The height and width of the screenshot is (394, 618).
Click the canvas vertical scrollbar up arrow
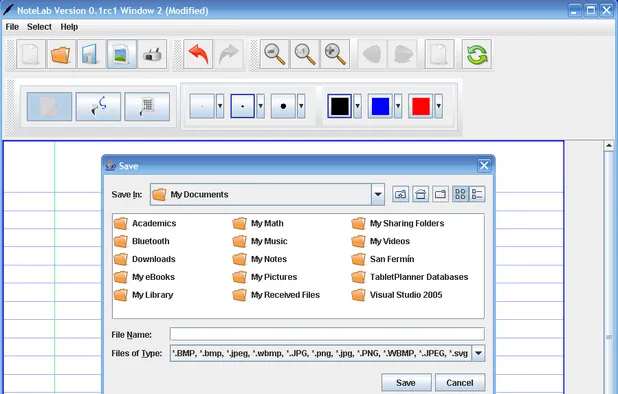point(609,146)
